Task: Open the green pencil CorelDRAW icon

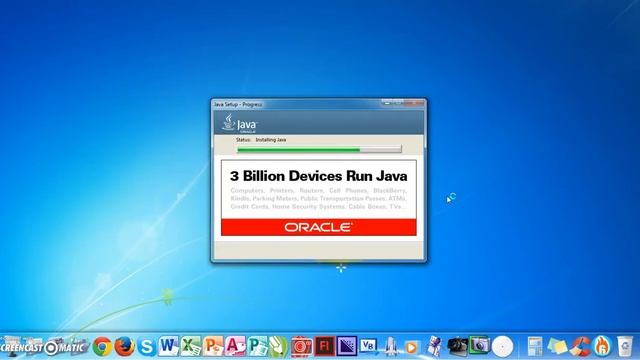Action: pos(278,346)
